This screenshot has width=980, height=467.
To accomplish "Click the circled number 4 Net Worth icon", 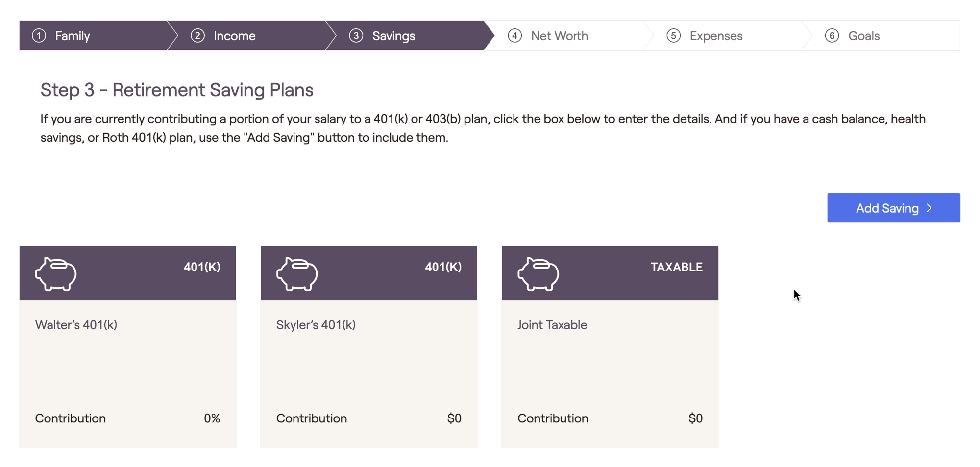I will (514, 36).
